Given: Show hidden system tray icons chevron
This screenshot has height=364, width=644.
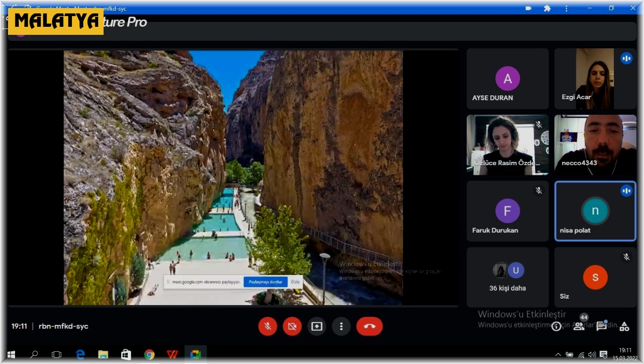Looking at the screenshot, I should pos(558,354).
